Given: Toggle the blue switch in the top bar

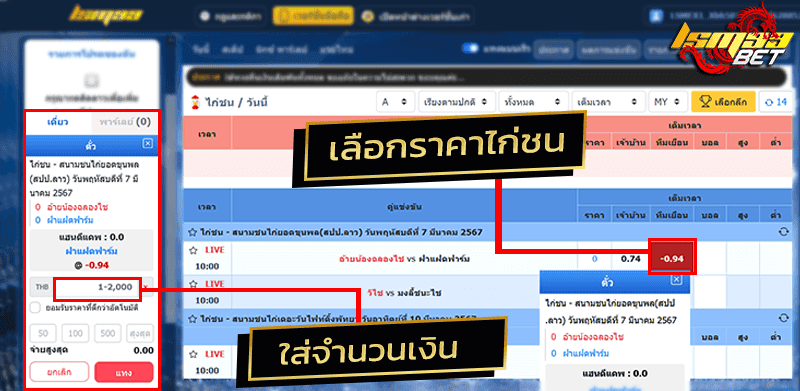Looking at the screenshot, I should 470,48.
